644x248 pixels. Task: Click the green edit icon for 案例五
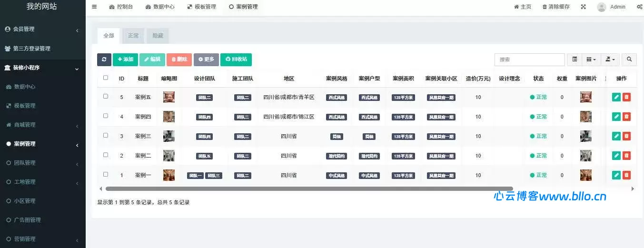point(616,97)
